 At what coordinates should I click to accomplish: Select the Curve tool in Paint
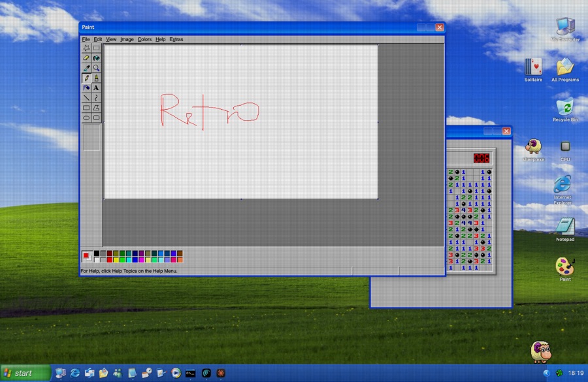click(97, 98)
